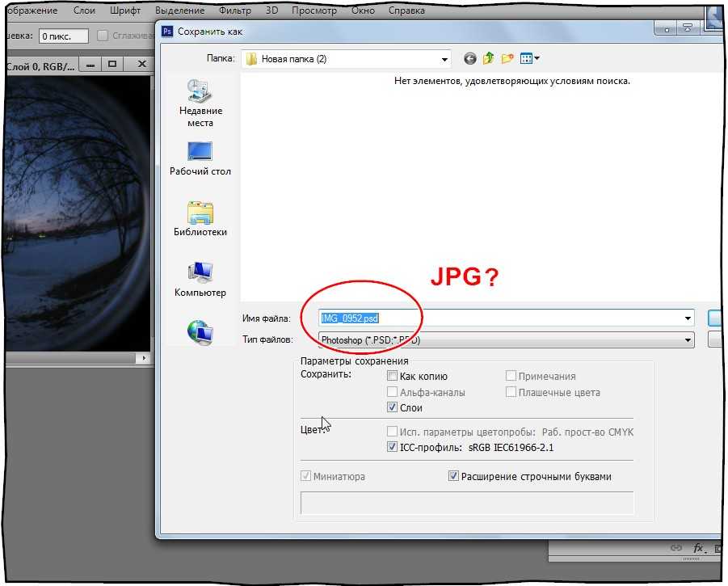This screenshot has width=728, height=586.
Task: Open the 'Окно' menu
Action: pos(363,11)
